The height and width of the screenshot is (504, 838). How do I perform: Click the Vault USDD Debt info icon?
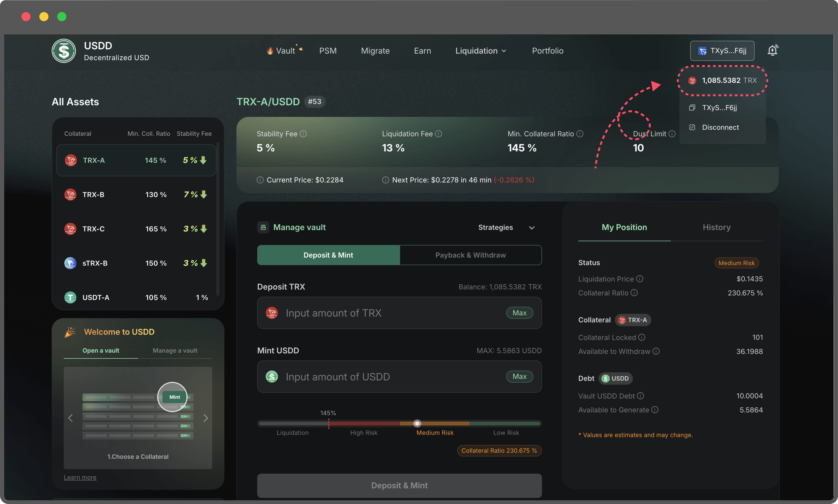coord(640,396)
